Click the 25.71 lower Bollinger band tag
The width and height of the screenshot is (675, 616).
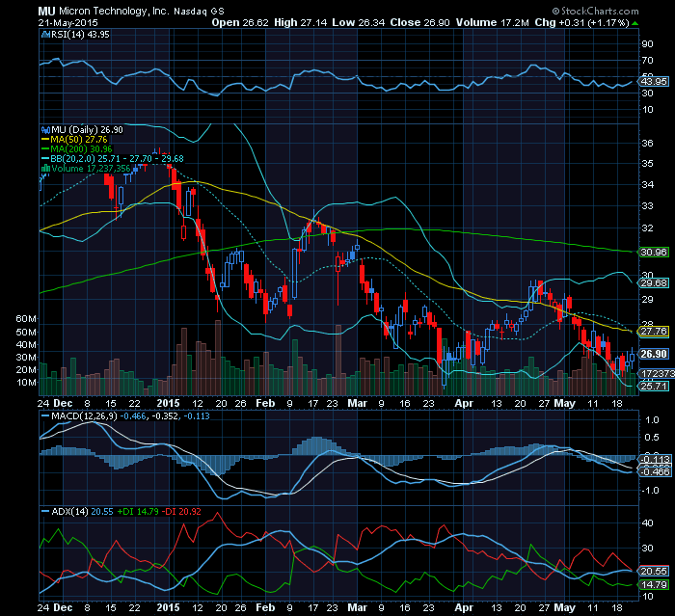[654, 387]
